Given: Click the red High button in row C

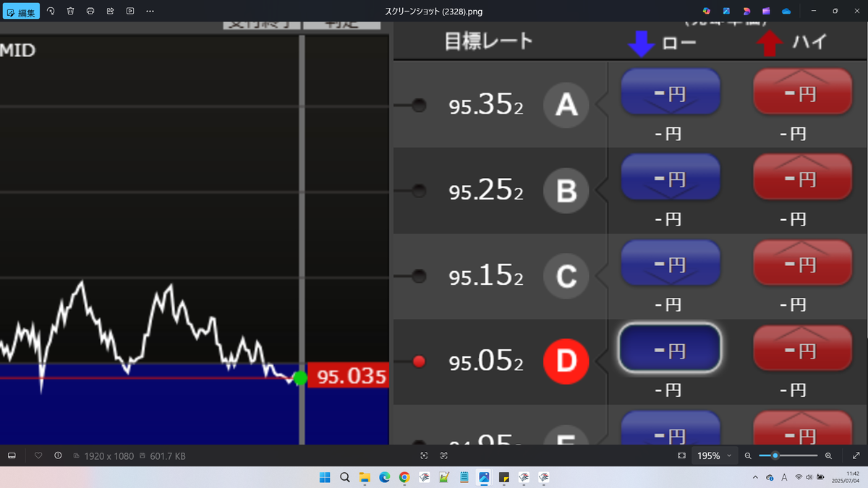Looking at the screenshot, I should (x=802, y=262).
